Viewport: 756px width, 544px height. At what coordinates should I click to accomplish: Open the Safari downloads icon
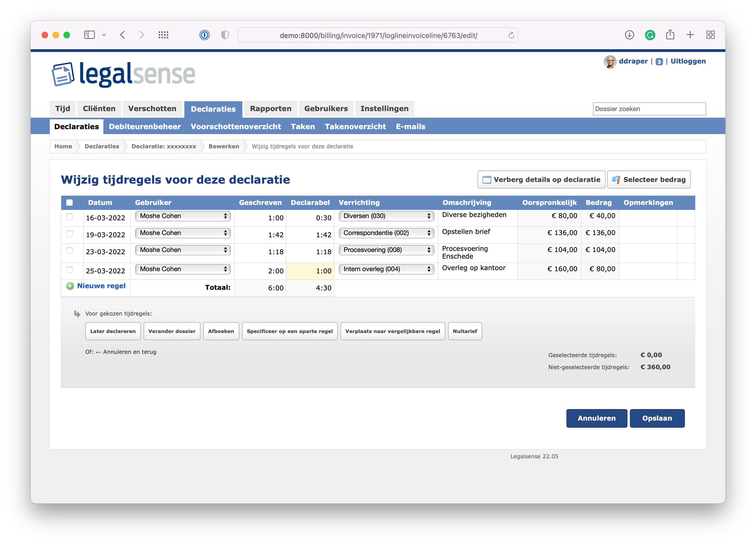pyautogui.click(x=629, y=35)
